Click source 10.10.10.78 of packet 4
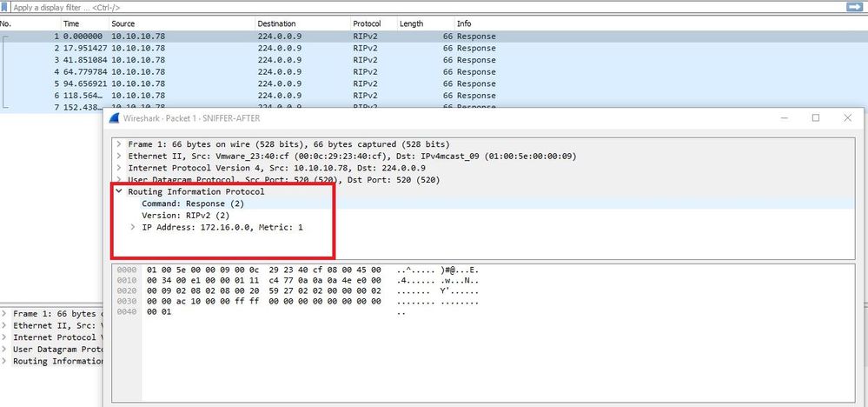The height and width of the screenshot is (407, 868). [x=138, y=72]
